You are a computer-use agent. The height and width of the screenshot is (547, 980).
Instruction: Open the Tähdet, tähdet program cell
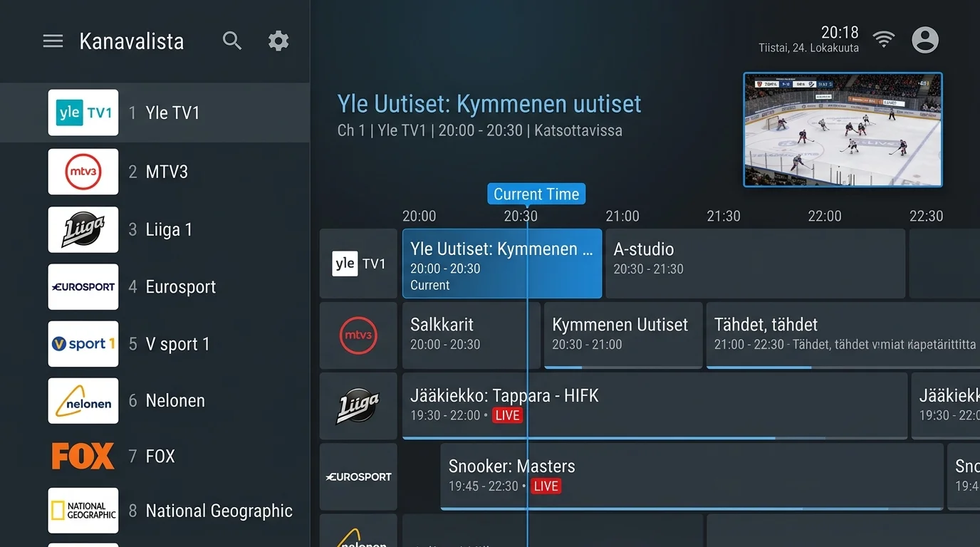pos(843,335)
